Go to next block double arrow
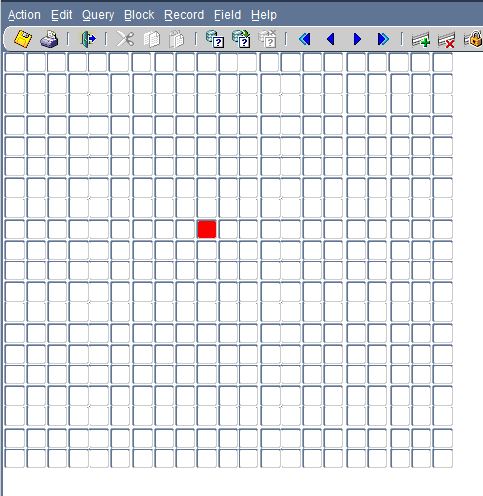 coord(383,39)
